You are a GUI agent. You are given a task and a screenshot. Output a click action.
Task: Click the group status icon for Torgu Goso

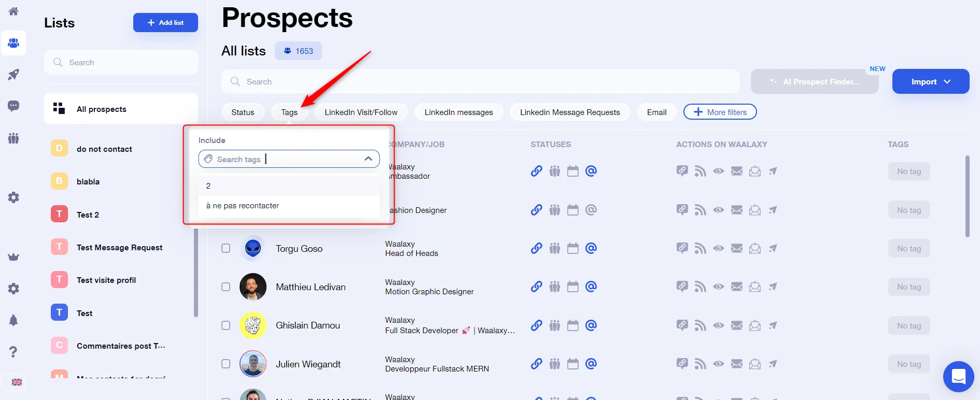[555, 248]
